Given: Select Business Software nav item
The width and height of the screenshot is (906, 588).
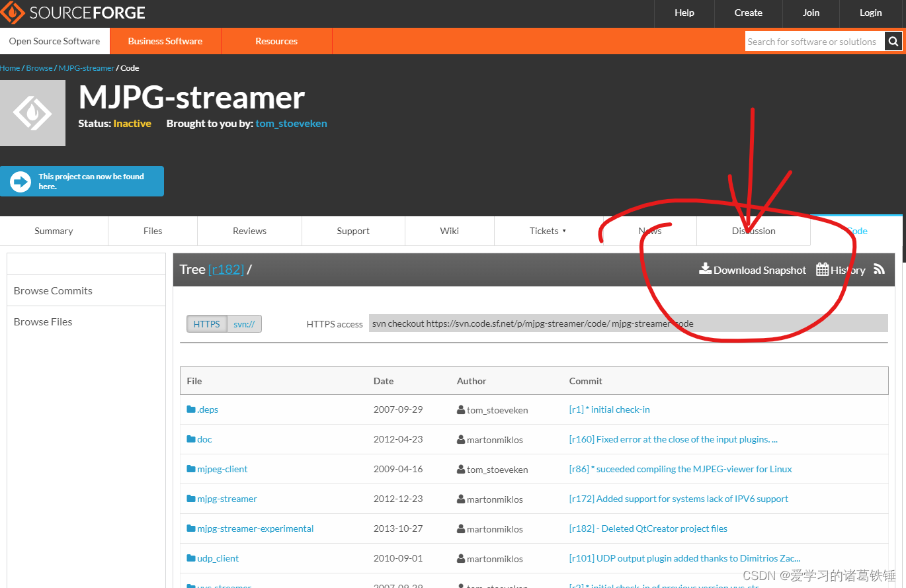Looking at the screenshot, I should [165, 41].
